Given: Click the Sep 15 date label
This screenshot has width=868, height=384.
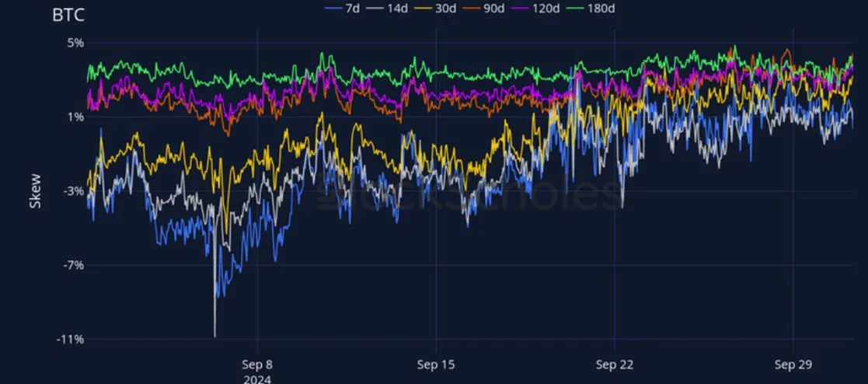Looking at the screenshot, I should pyautogui.click(x=436, y=365).
